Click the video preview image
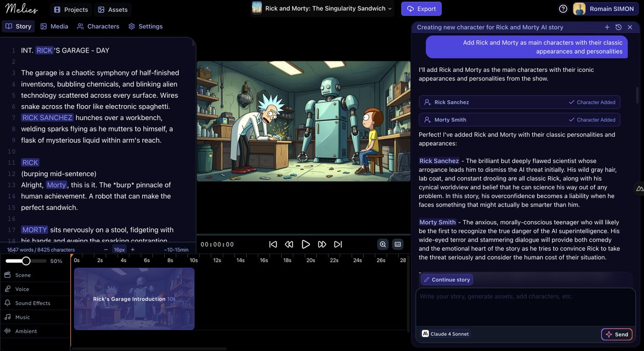This screenshot has height=351, width=644. (303, 121)
